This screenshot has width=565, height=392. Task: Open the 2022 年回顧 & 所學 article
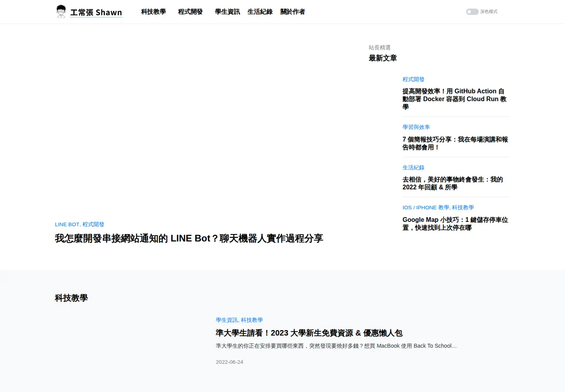coord(452,183)
